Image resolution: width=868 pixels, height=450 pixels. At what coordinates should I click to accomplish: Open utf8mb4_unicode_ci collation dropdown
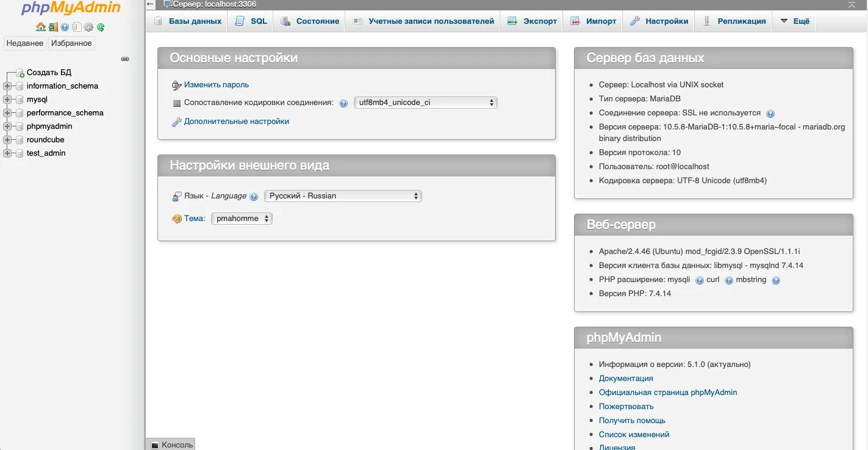coord(426,103)
